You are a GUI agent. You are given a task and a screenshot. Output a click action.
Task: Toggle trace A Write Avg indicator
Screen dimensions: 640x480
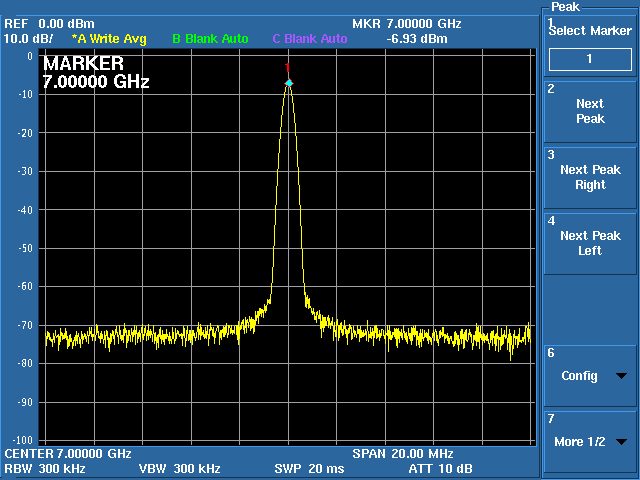pos(109,39)
